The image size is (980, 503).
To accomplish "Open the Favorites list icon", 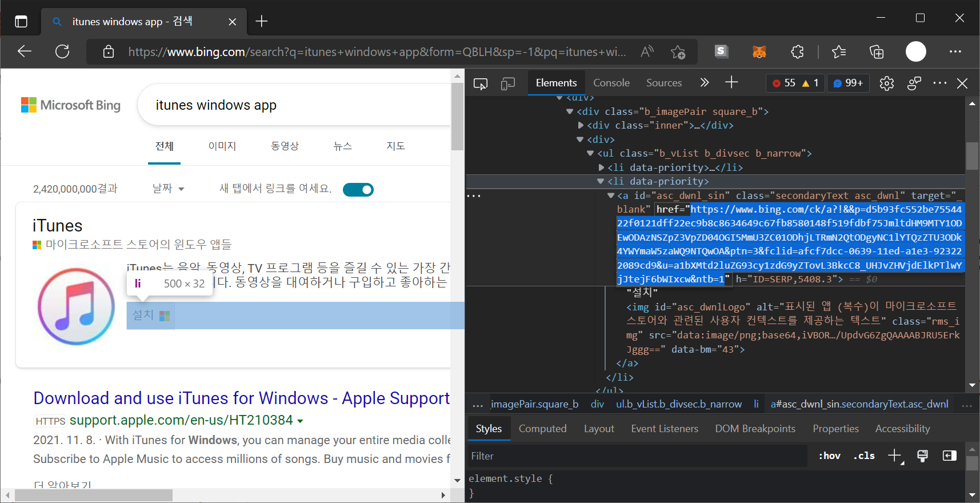I will tap(839, 52).
